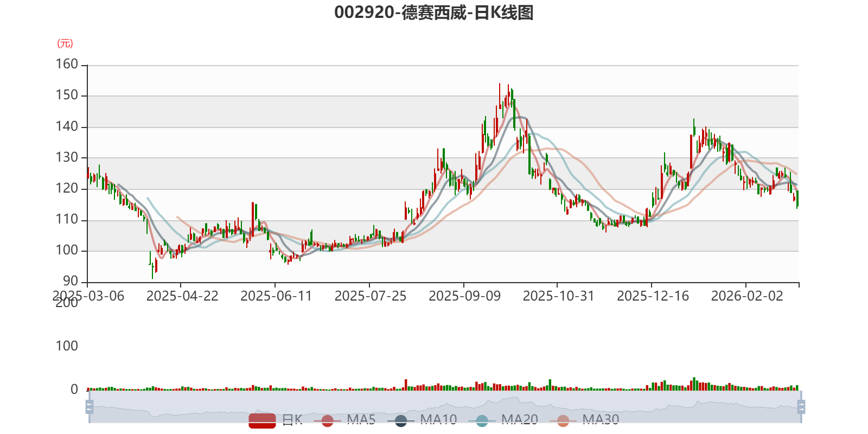Click the chart title 002920-德赛西威-日K线图
The image size is (868, 434).
click(x=434, y=12)
